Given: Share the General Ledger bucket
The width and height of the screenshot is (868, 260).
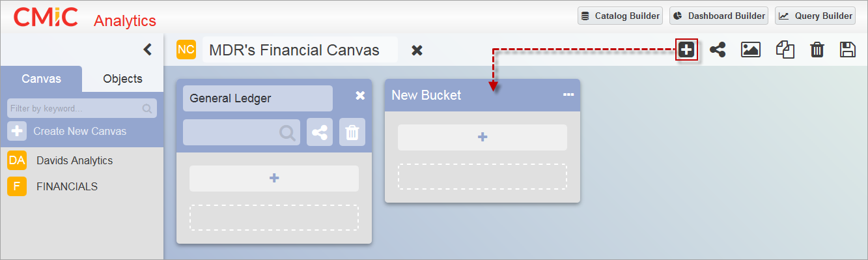Looking at the screenshot, I should point(320,132).
